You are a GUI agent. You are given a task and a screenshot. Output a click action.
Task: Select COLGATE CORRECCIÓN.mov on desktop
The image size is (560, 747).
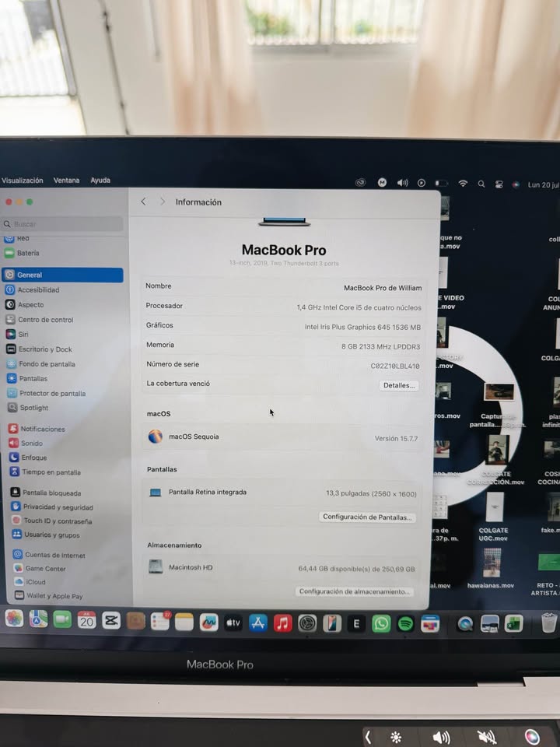[x=496, y=460]
